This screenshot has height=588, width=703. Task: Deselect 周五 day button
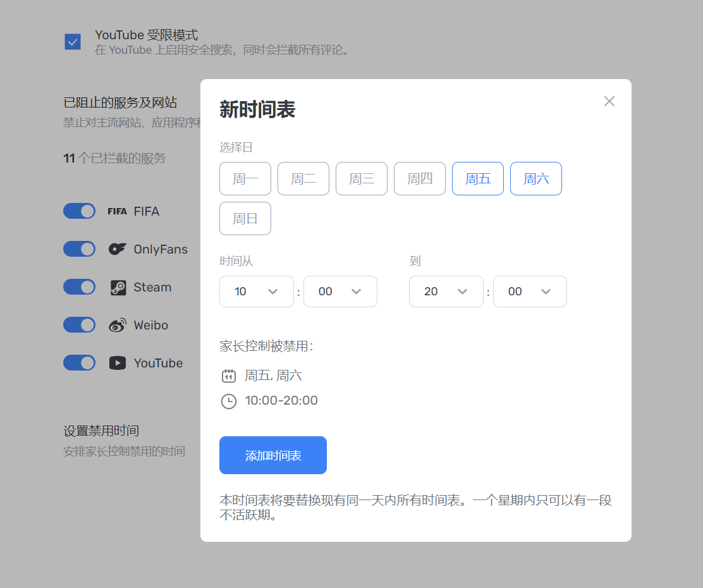pos(478,178)
